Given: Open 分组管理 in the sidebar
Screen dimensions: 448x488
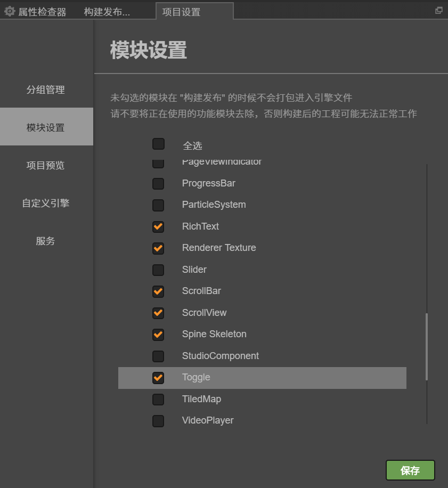Looking at the screenshot, I should 46,90.
